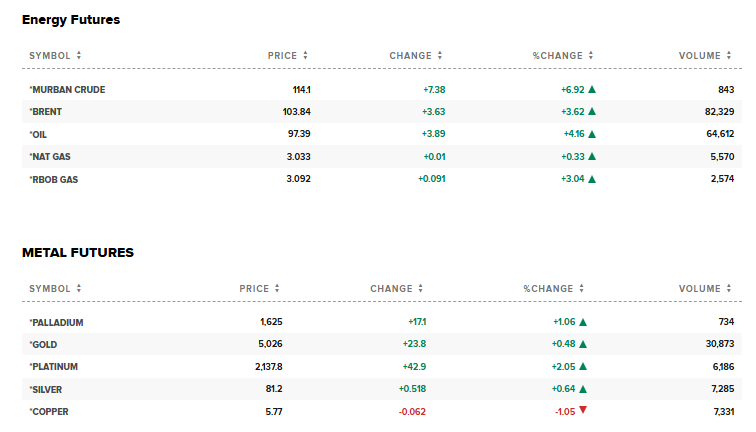This screenshot has width=756, height=432.
Task: Sort Metal Futures by Volume arrows
Action: pos(729,288)
